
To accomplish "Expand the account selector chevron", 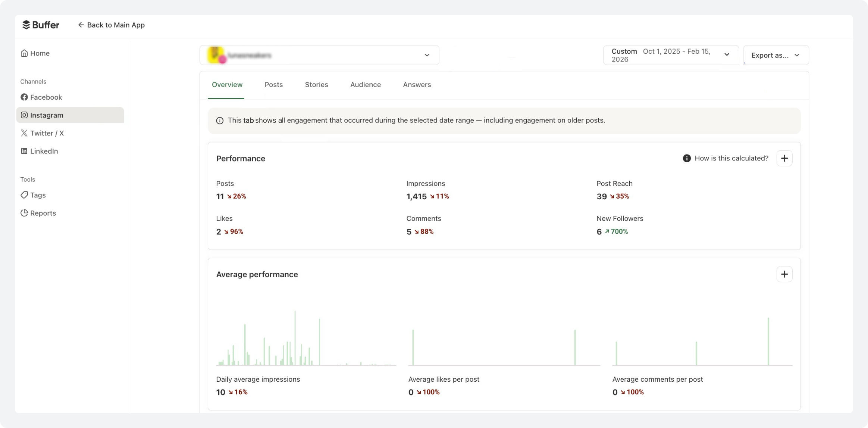I will 427,55.
